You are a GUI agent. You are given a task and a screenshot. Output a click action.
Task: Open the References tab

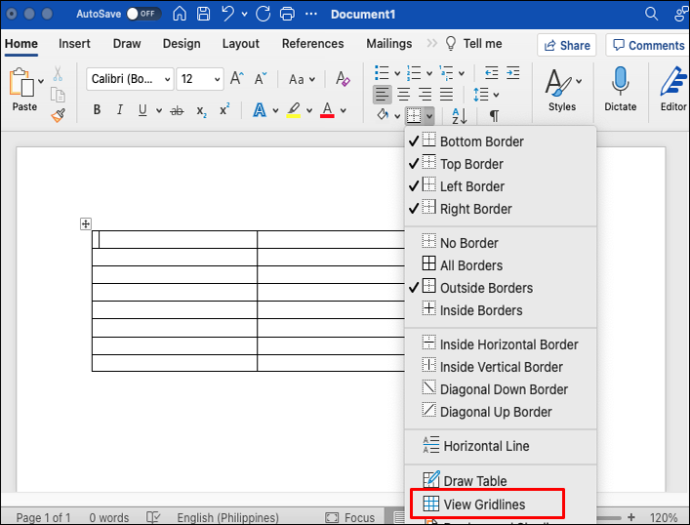coord(312,44)
